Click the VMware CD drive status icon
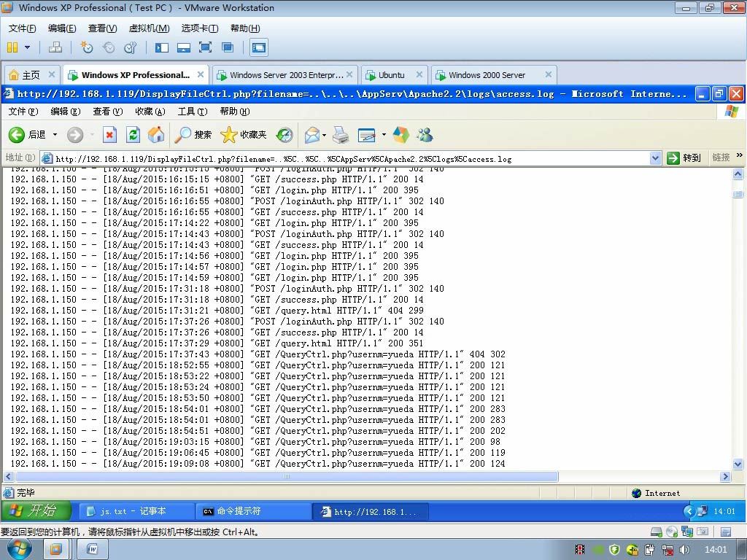Image resolution: width=747 pixels, height=560 pixels. (671, 532)
